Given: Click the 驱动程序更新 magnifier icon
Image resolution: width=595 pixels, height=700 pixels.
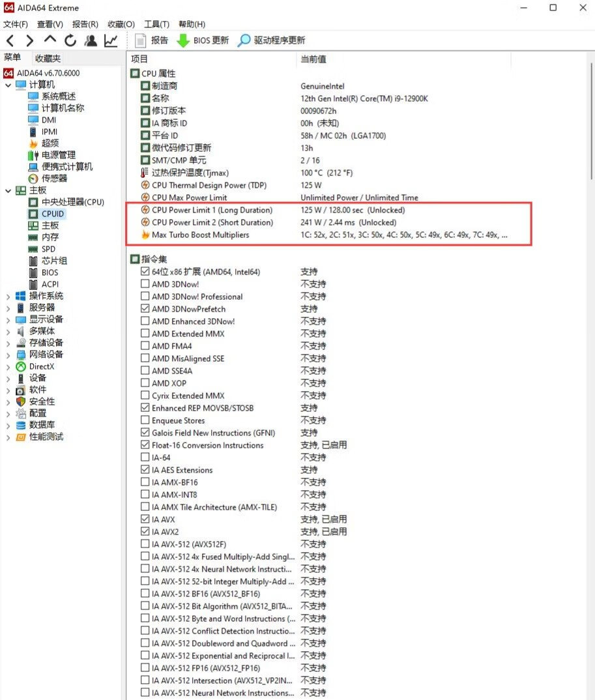Looking at the screenshot, I should tap(244, 40).
